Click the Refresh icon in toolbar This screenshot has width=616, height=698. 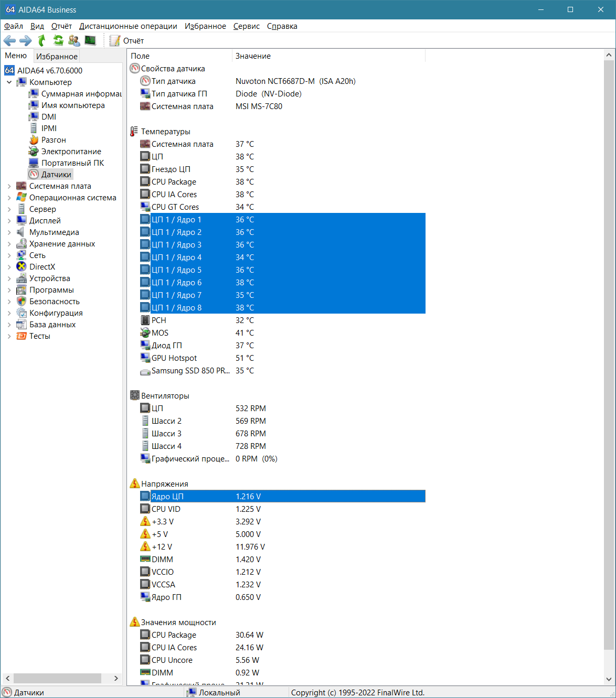58,40
